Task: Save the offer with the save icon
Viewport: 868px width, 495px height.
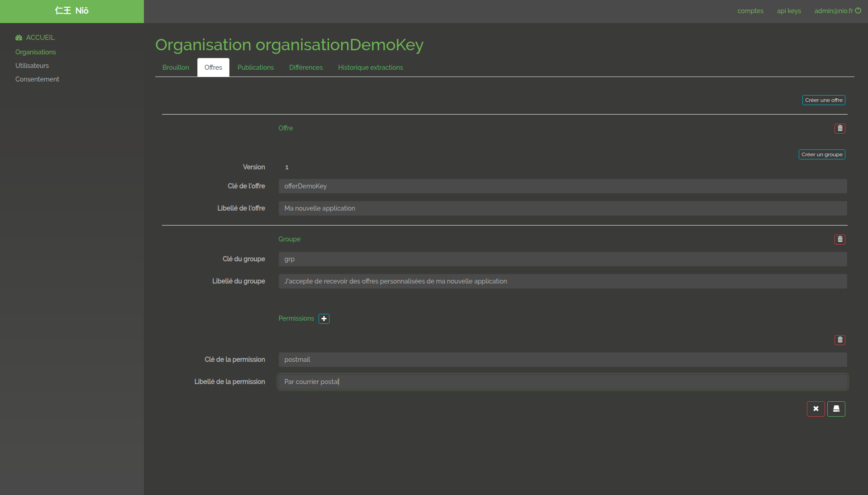Action: [836, 409]
